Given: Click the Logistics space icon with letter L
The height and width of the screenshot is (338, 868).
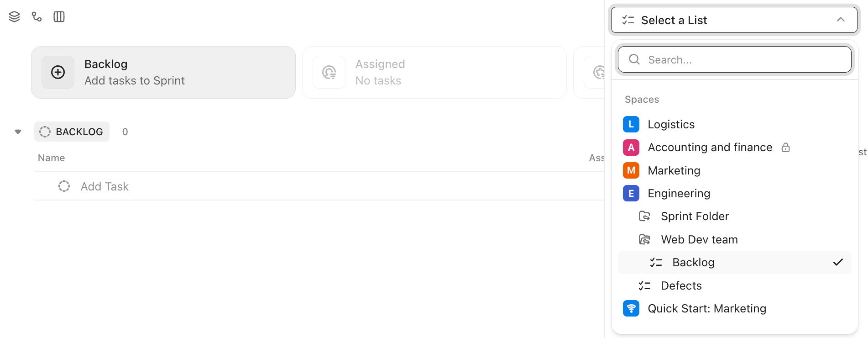Looking at the screenshot, I should pos(631,124).
